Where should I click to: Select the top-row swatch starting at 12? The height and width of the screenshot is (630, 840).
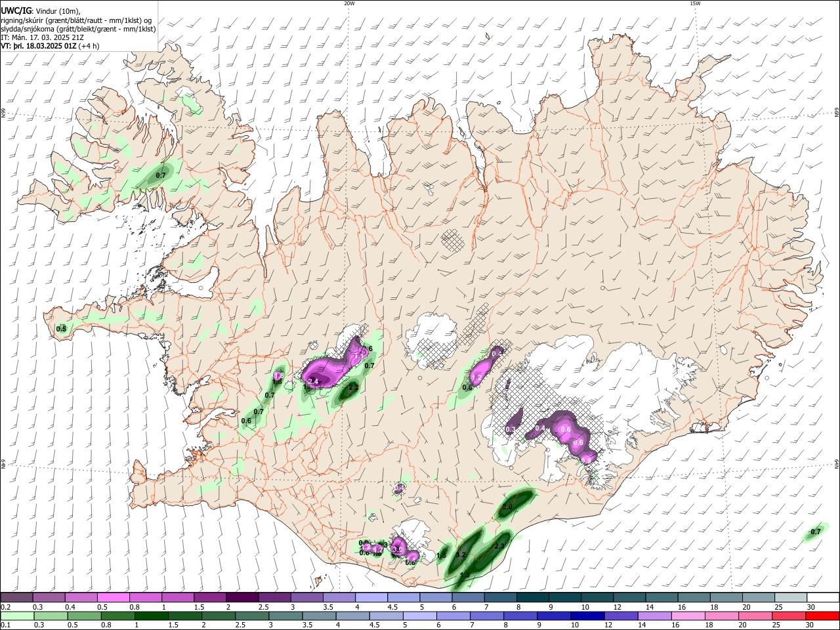point(629,597)
